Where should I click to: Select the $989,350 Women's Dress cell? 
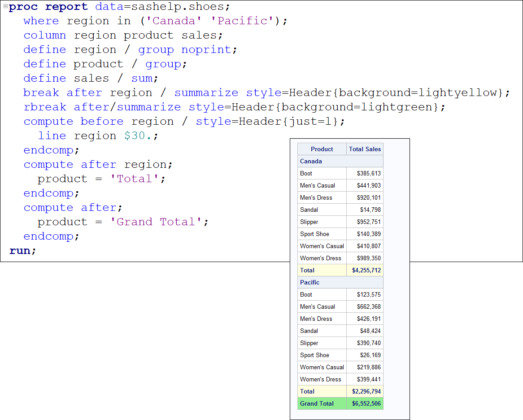pyautogui.click(x=365, y=258)
